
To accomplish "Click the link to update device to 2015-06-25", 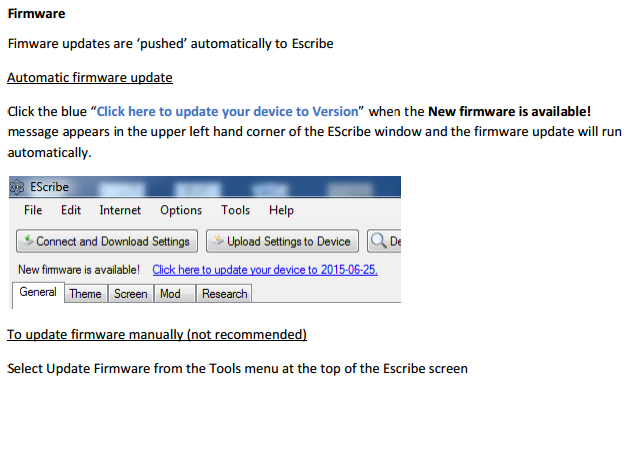I will click(265, 270).
